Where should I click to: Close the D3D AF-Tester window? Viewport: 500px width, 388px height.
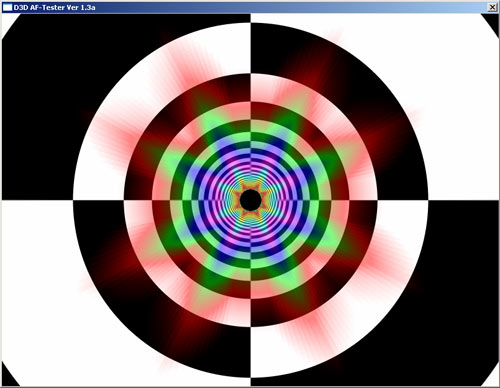pos(492,7)
